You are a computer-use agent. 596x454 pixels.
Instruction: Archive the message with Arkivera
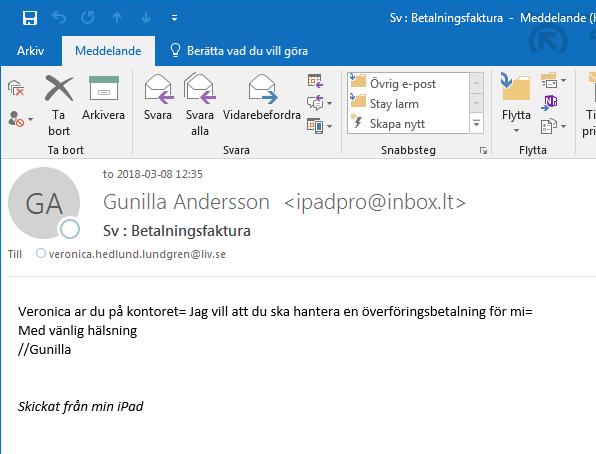tap(103, 97)
